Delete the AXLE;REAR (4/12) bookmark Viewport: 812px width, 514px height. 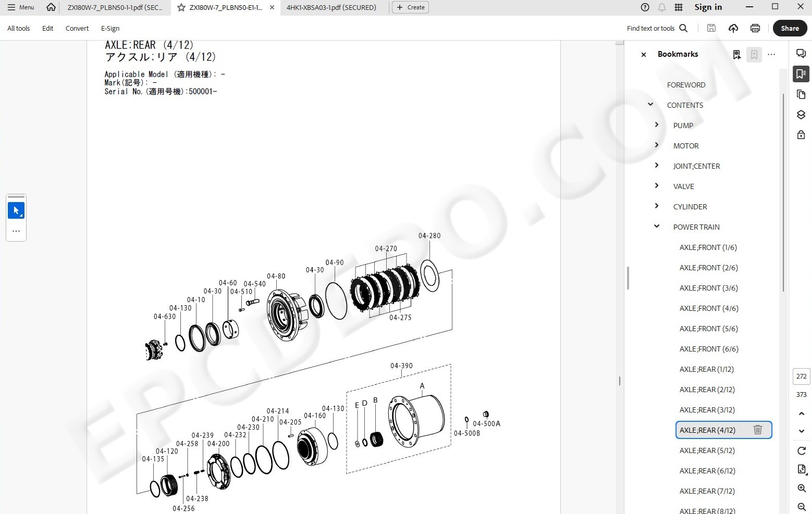pos(758,430)
